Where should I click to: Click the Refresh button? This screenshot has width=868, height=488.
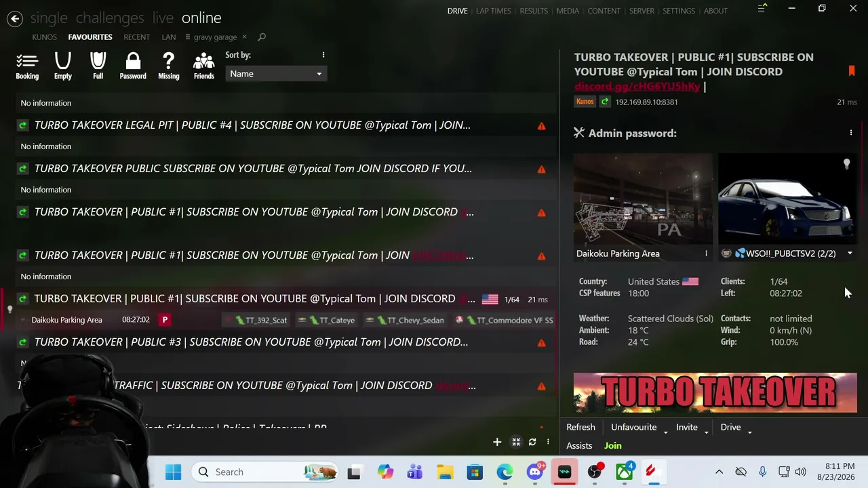[581, 427]
